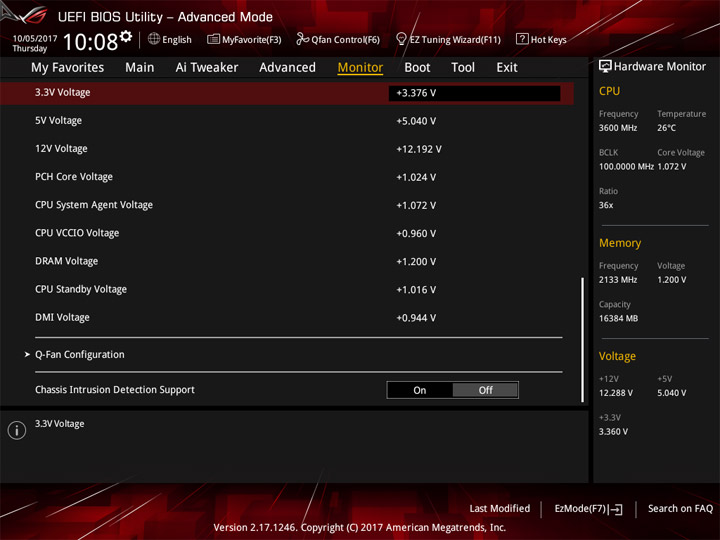Screen dimensions: 720x540
Task: Select DRAM Voltage row
Action: click(287, 261)
